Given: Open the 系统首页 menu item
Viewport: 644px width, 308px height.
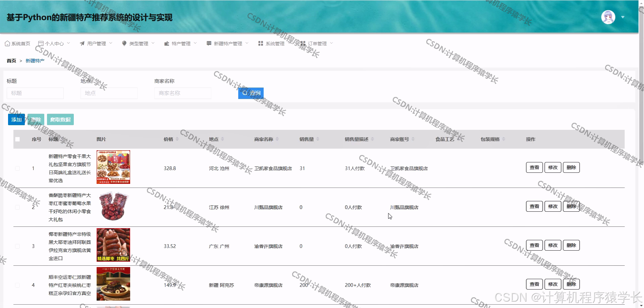Looking at the screenshot, I should pos(17,44).
